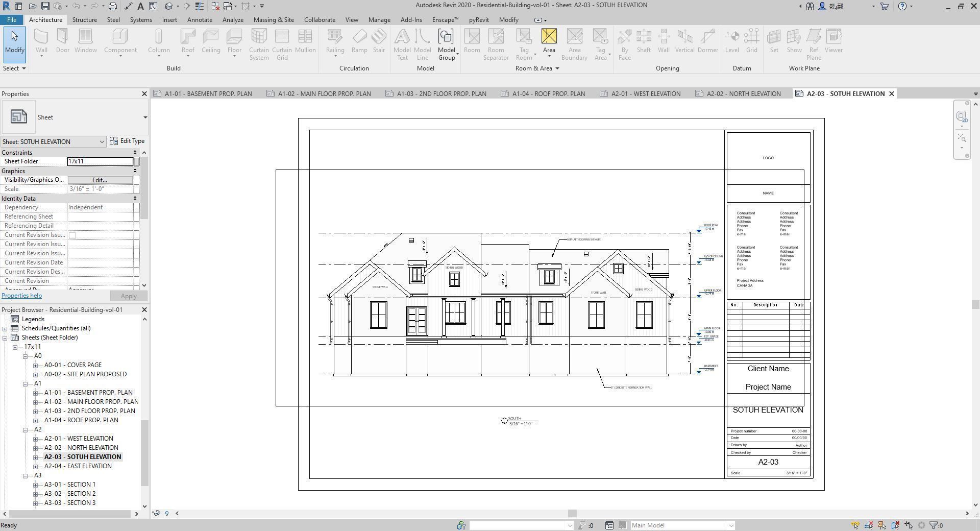Open the File menu

click(x=11, y=20)
